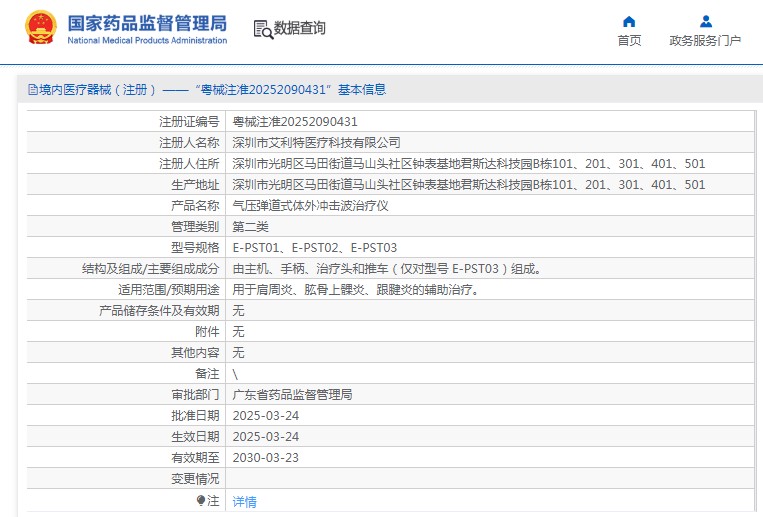Click the 注册证编号 row label
The image size is (763, 517).
click(x=189, y=122)
